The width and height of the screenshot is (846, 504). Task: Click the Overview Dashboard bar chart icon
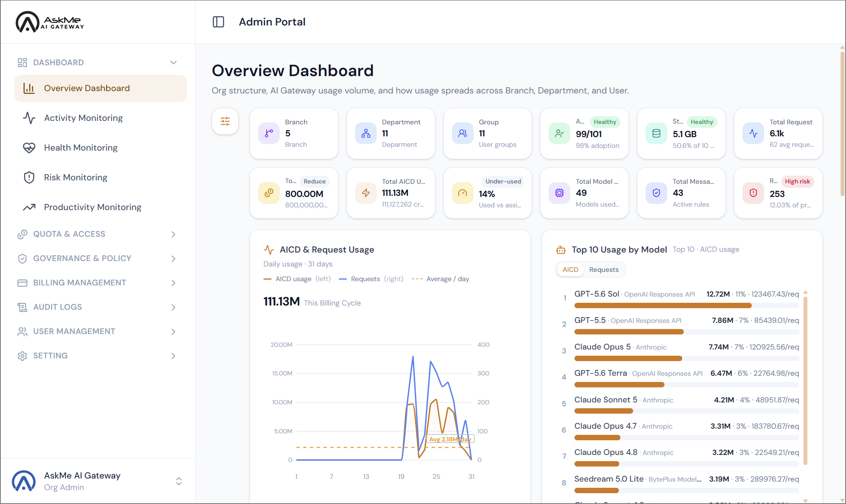click(x=29, y=88)
